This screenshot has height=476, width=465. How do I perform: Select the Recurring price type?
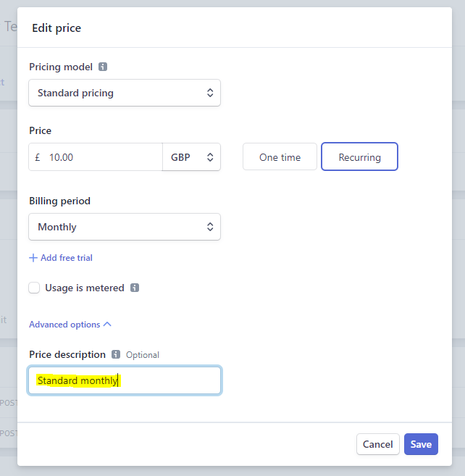coord(359,157)
